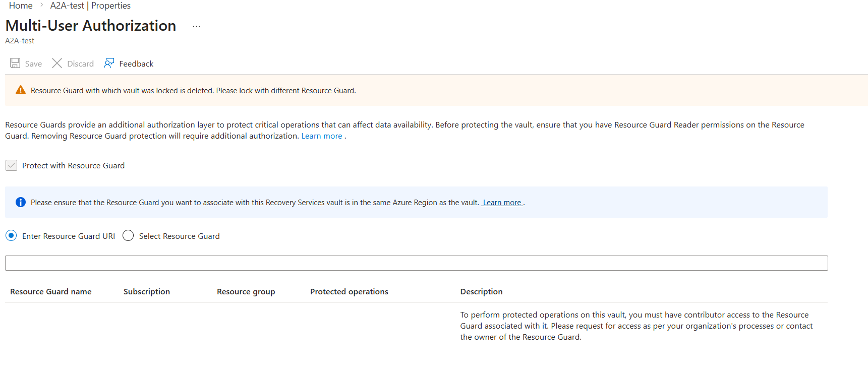Open the ellipsis more options menu
This screenshot has width=868, height=378.
pos(196,27)
